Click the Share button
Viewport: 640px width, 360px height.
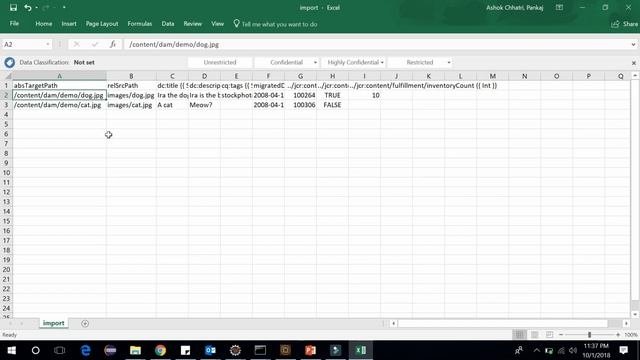click(x=625, y=24)
